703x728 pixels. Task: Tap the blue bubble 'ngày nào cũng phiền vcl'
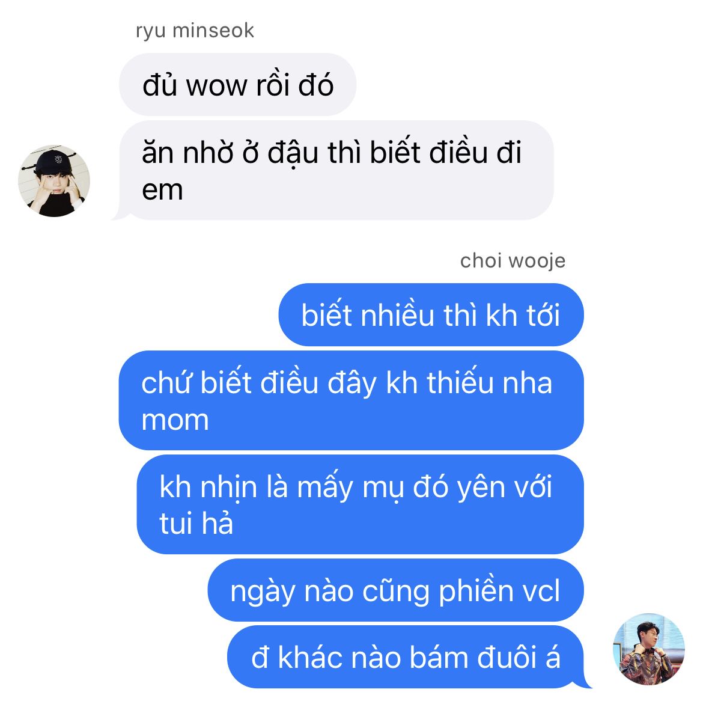396,590
